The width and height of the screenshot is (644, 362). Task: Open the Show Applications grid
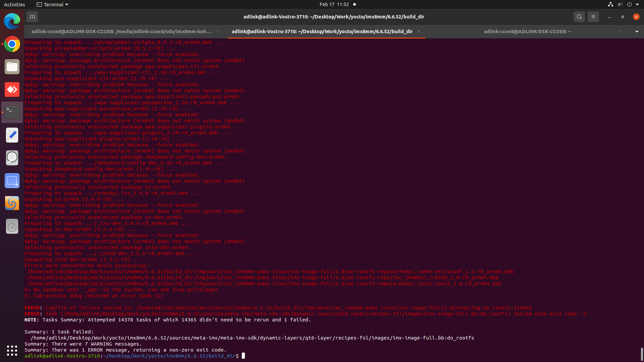coord(12,350)
